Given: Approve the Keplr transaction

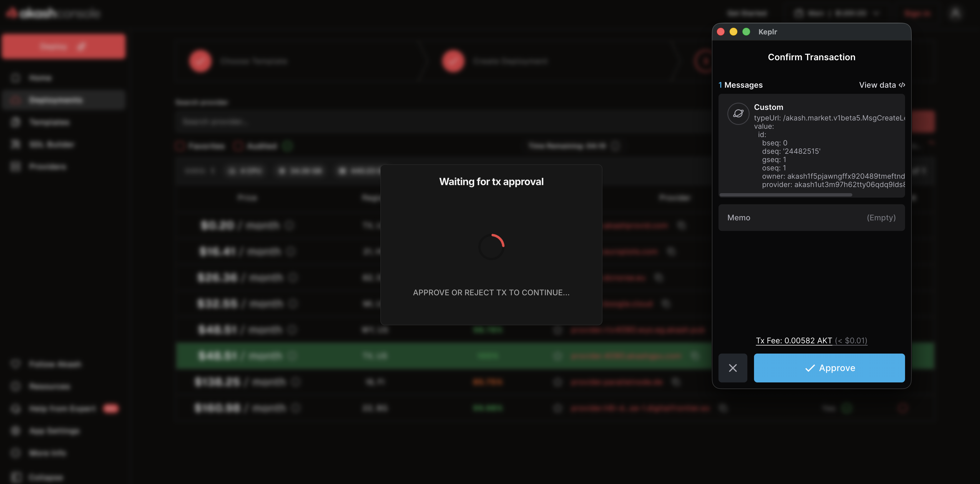Looking at the screenshot, I should [829, 368].
